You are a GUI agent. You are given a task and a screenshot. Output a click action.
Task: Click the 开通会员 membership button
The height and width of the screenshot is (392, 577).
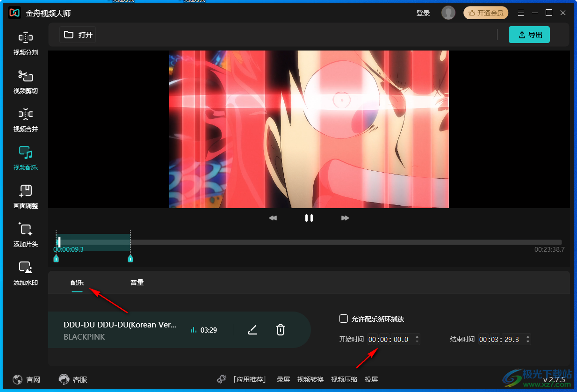(x=486, y=13)
